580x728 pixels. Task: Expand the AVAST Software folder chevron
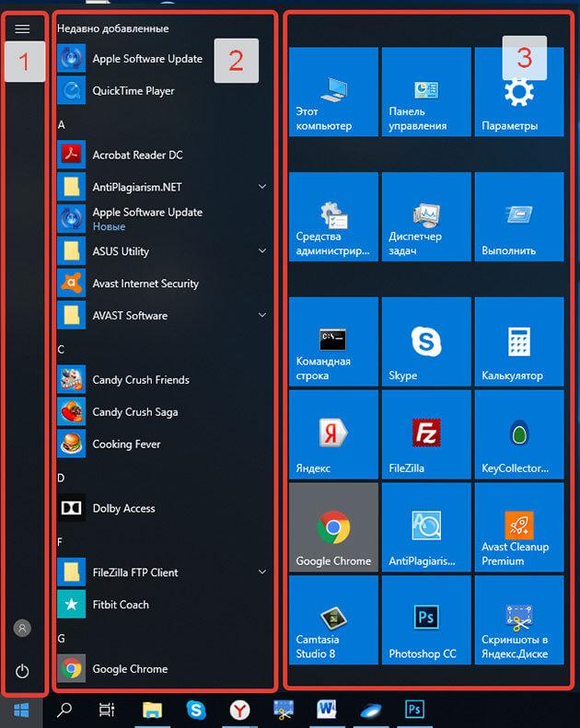point(262,316)
